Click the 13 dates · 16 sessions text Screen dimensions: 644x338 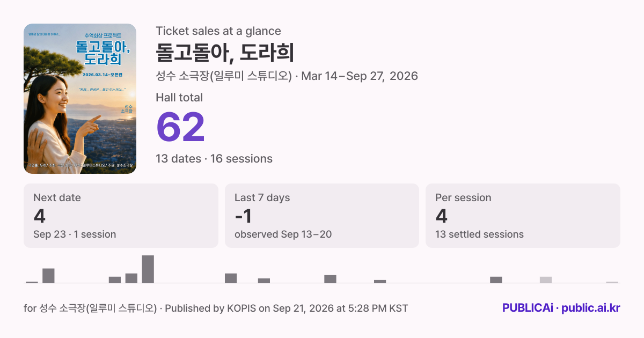214,159
